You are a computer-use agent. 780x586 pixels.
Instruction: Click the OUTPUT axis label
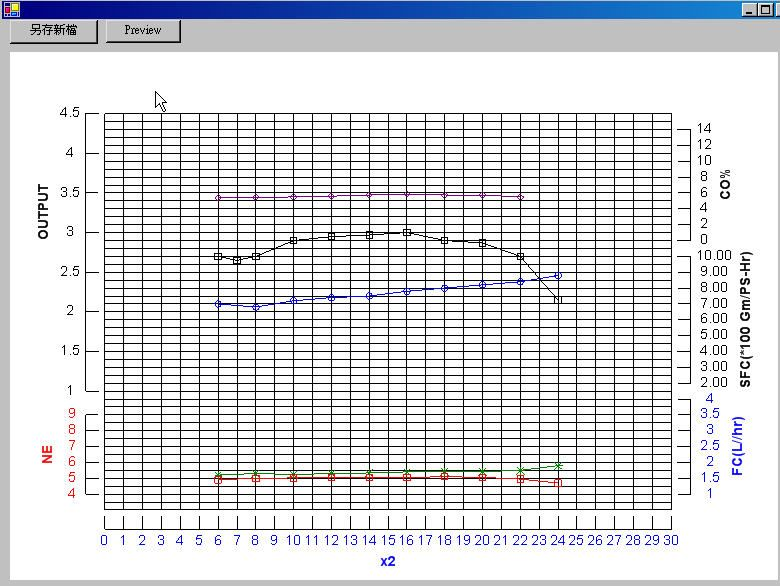[x=44, y=211]
